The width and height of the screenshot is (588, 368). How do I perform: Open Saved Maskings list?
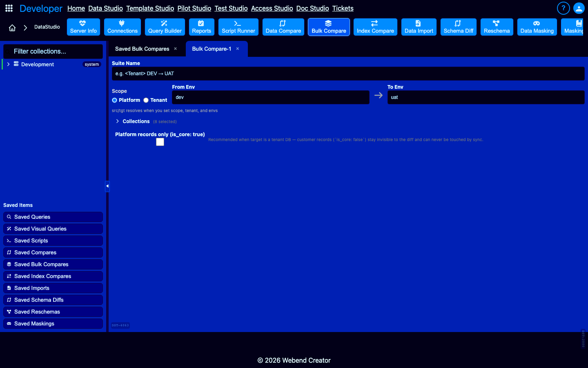coord(53,323)
